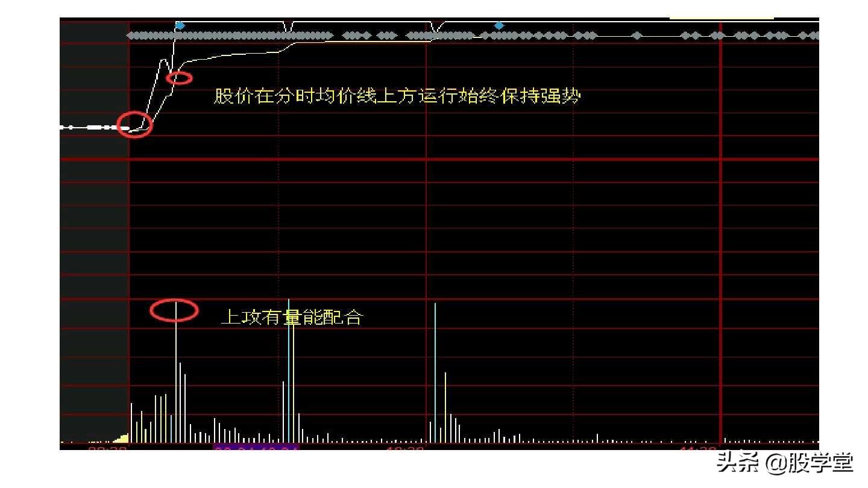
Task: Select the large red circle at opening price
Action: 134,125
